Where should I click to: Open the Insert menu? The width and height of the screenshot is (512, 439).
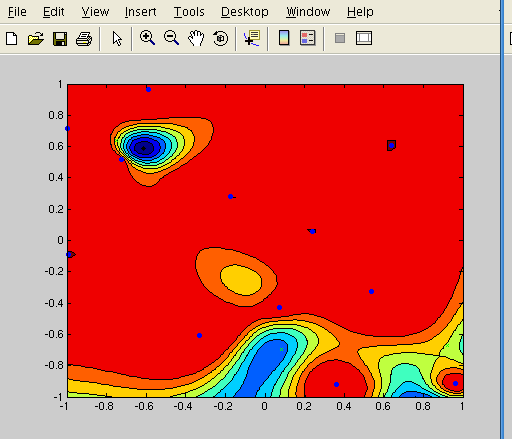tap(140, 12)
